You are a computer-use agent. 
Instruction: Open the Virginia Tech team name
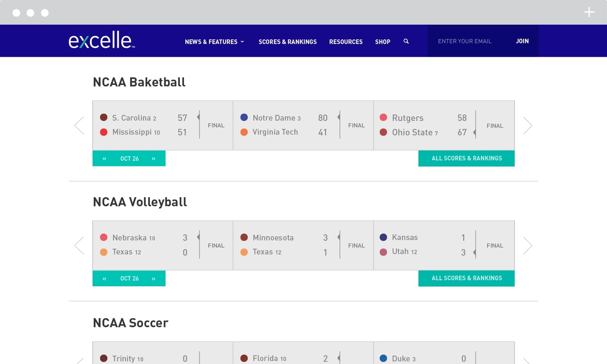[x=275, y=132]
